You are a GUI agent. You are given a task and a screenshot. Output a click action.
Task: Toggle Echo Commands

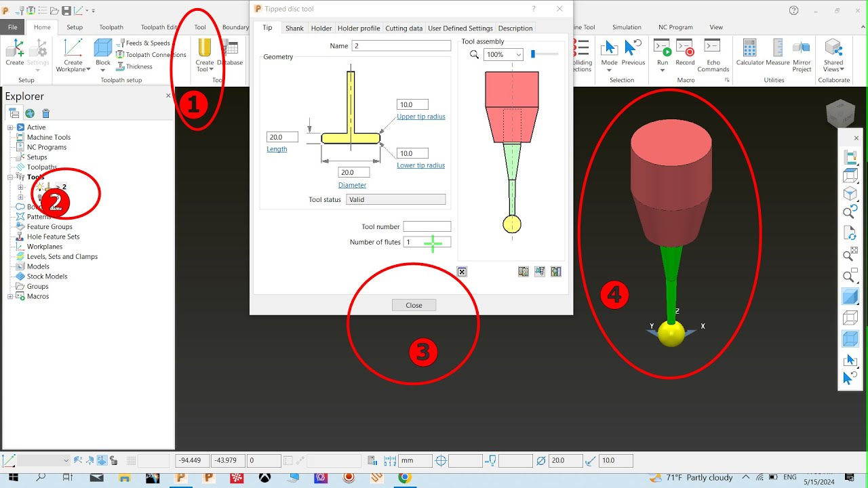(x=713, y=56)
